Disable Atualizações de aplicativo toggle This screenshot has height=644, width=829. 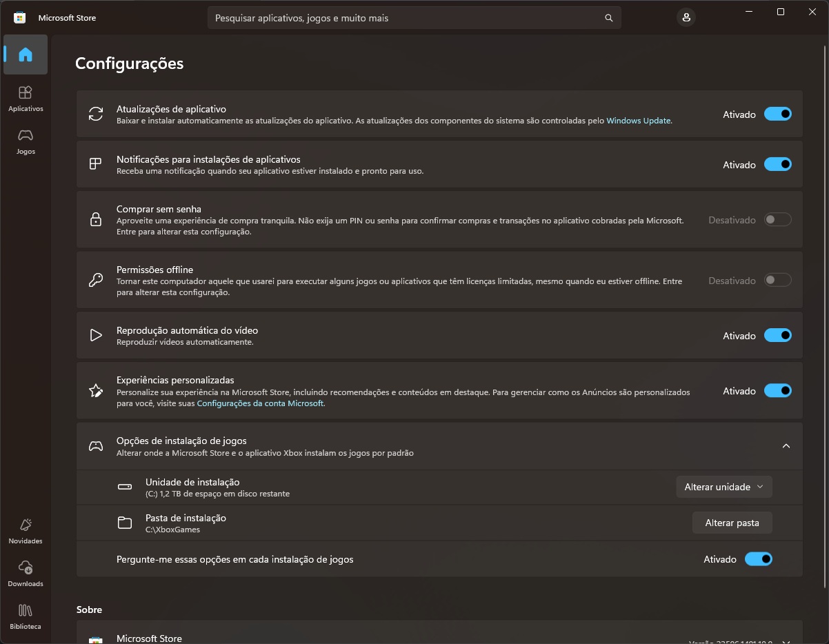click(x=778, y=114)
